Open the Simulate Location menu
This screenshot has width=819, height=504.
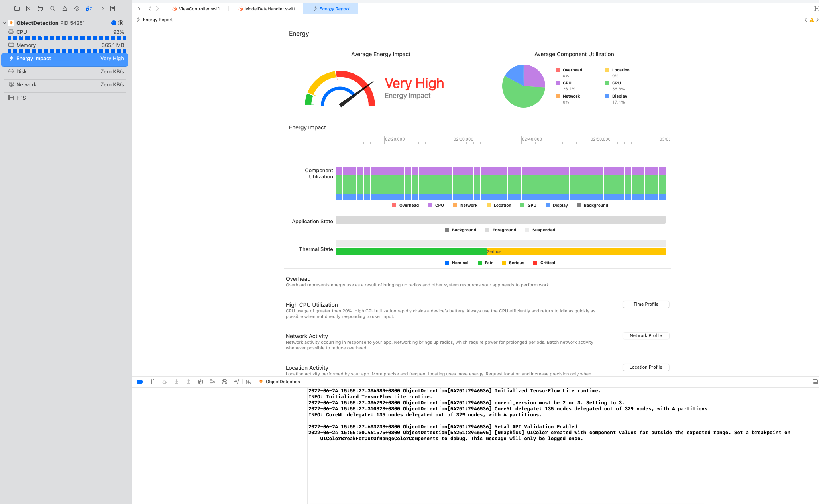tap(236, 382)
